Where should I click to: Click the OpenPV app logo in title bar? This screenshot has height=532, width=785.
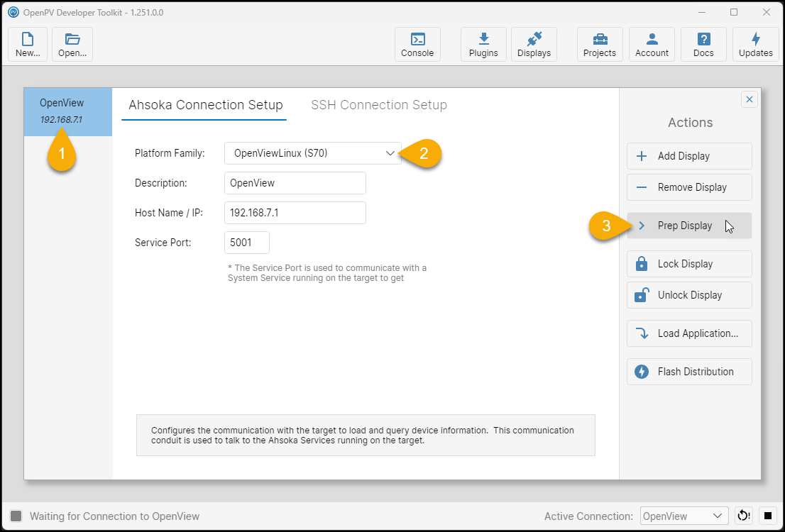13,12
